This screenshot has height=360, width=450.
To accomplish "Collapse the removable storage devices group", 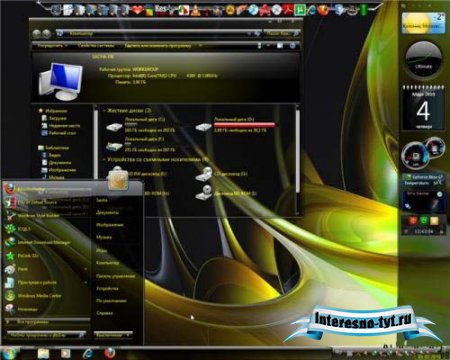I will pyautogui.click(x=104, y=159).
